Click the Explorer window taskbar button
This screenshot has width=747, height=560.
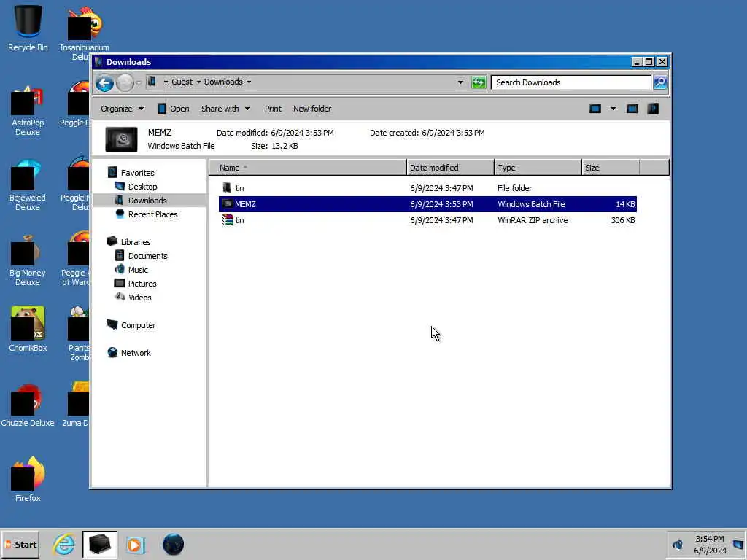pos(99,545)
